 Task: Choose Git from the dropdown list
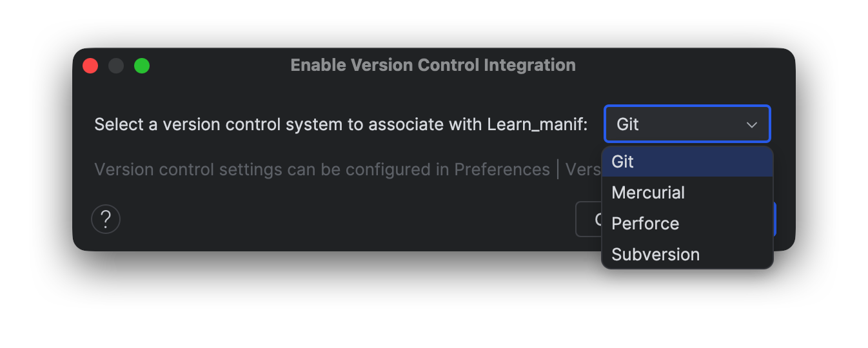click(623, 162)
